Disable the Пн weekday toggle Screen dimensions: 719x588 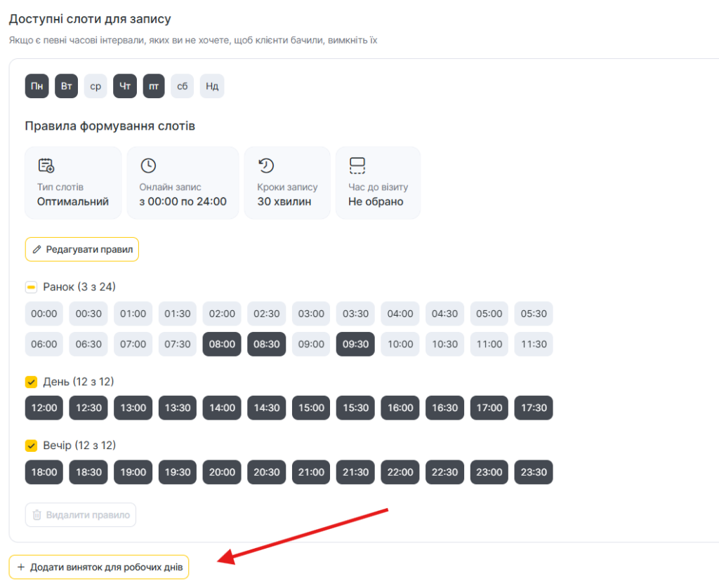pos(37,86)
